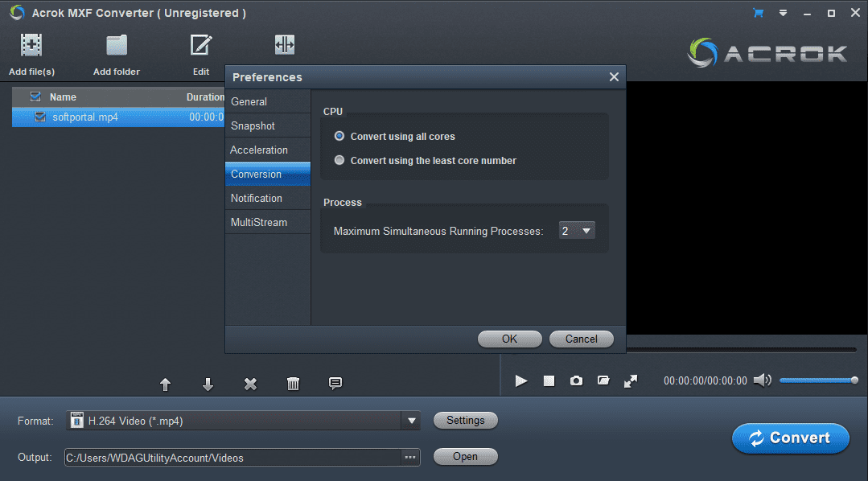Open the snapshot folder icon

coord(603,380)
